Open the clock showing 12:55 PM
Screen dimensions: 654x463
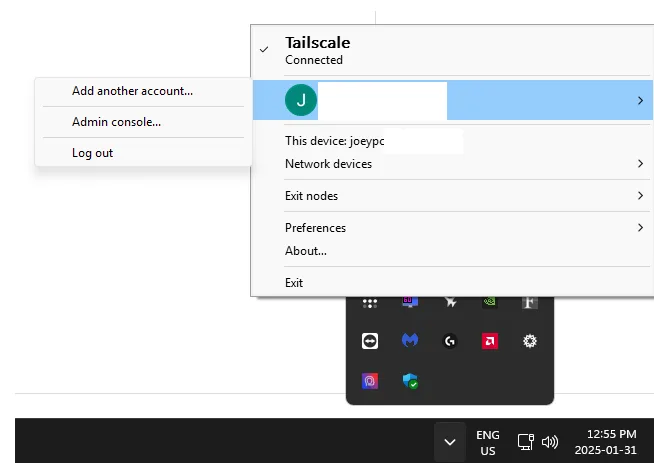[606, 442]
